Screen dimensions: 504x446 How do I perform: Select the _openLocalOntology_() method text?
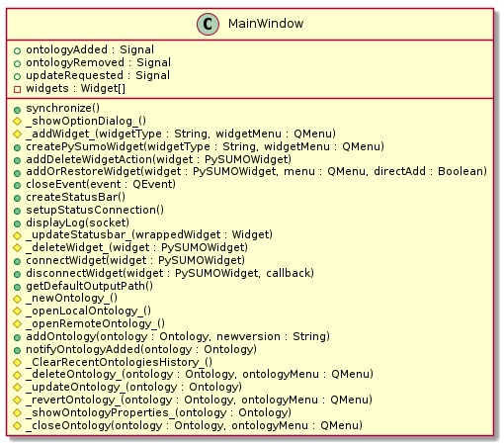click(89, 311)
